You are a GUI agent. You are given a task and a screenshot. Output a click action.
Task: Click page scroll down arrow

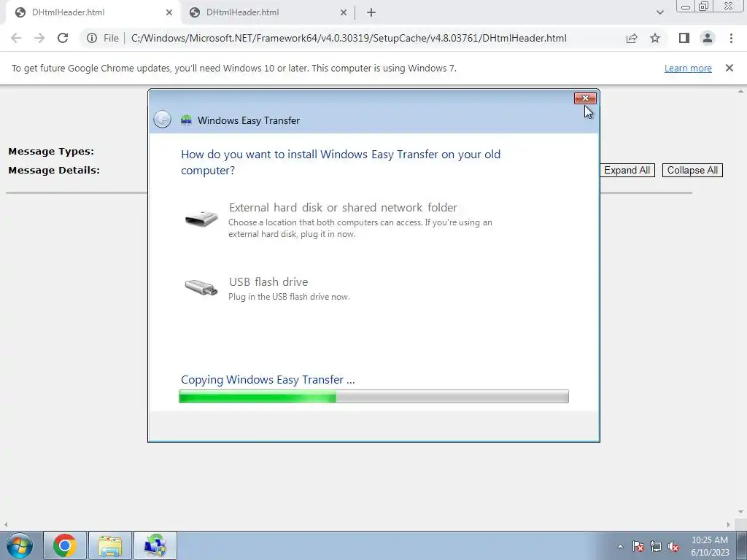(741, 512)
